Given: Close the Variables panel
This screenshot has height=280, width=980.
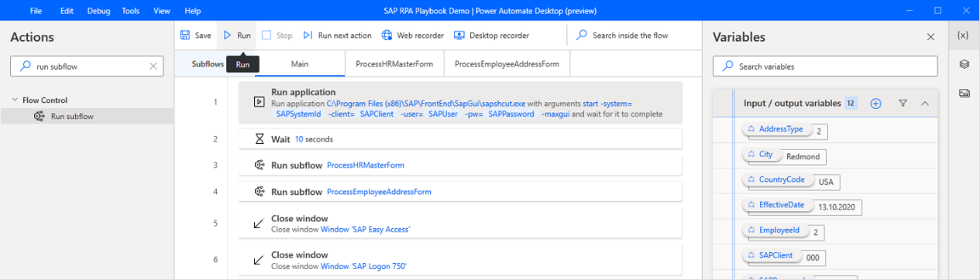Looking at the screenshot, I should pyautogui.click(x=930, y=37).
